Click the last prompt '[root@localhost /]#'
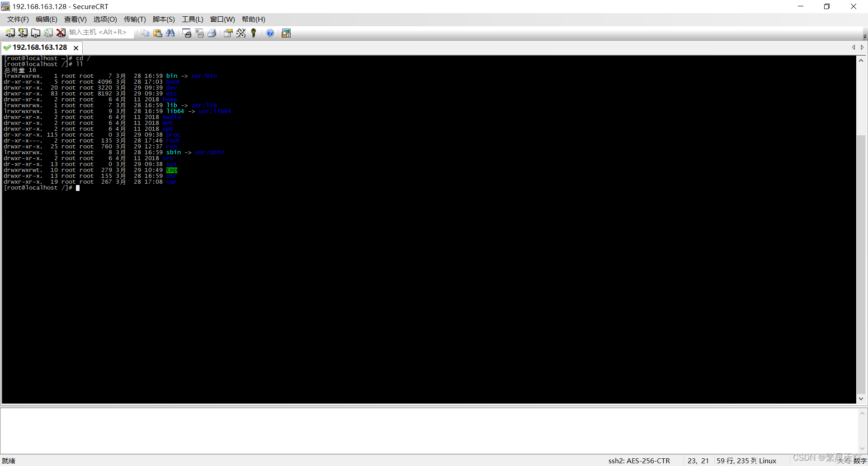Image resolution: width=868 pixels, height=466 pixels. pos(38,188)
